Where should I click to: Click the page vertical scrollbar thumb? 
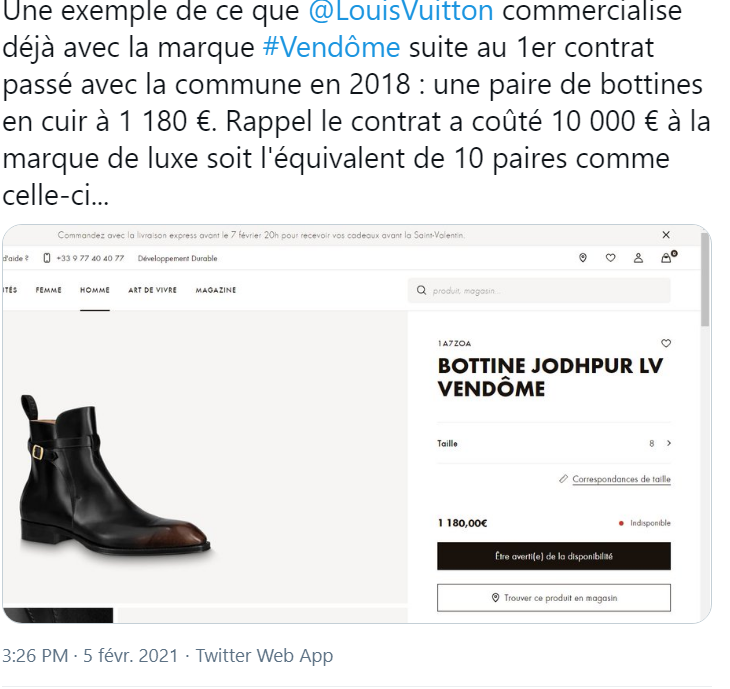click(x=705, y=279)
